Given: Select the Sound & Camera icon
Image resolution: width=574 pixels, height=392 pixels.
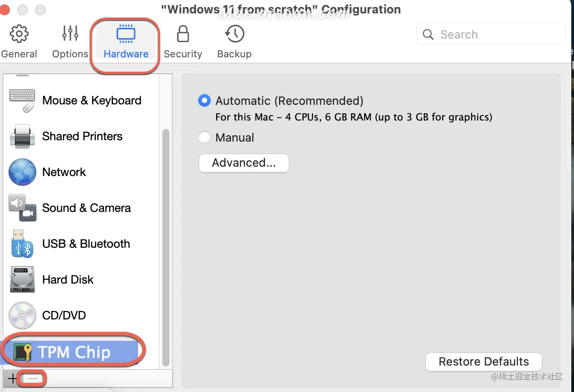Looking at the screenshot, I should click(x=22, y=208).
